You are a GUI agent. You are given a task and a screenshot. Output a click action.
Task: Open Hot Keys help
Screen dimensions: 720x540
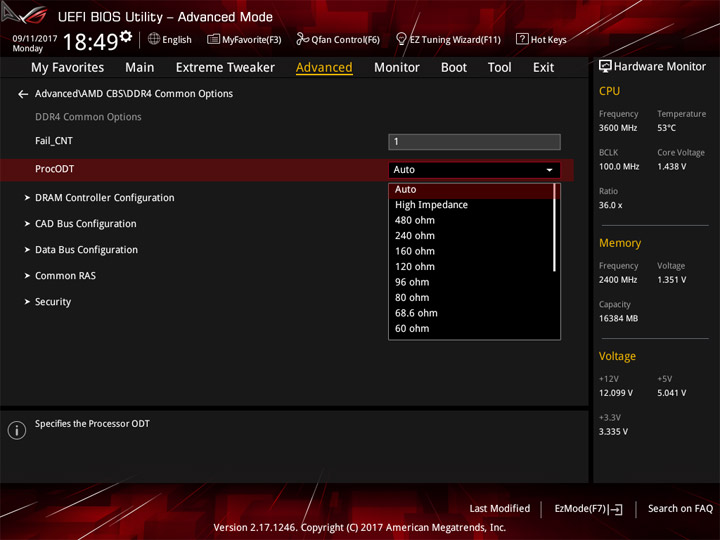pyautogui.click(x=541, y=39)
